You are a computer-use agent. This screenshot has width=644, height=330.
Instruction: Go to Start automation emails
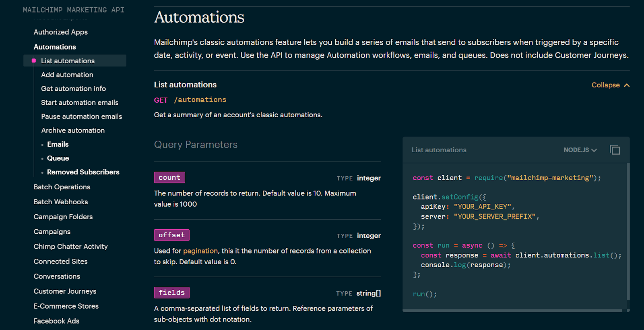click(80, 102)
